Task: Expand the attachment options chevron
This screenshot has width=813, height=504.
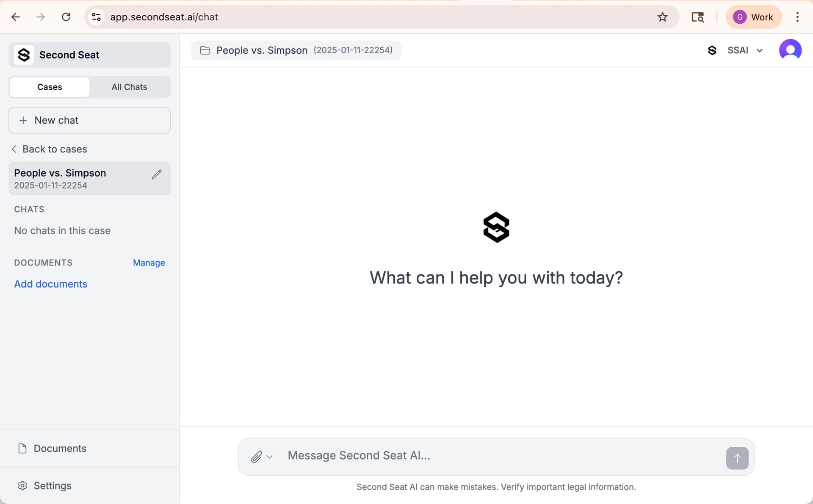Action: pyautogui.click(x=269, y=457)
